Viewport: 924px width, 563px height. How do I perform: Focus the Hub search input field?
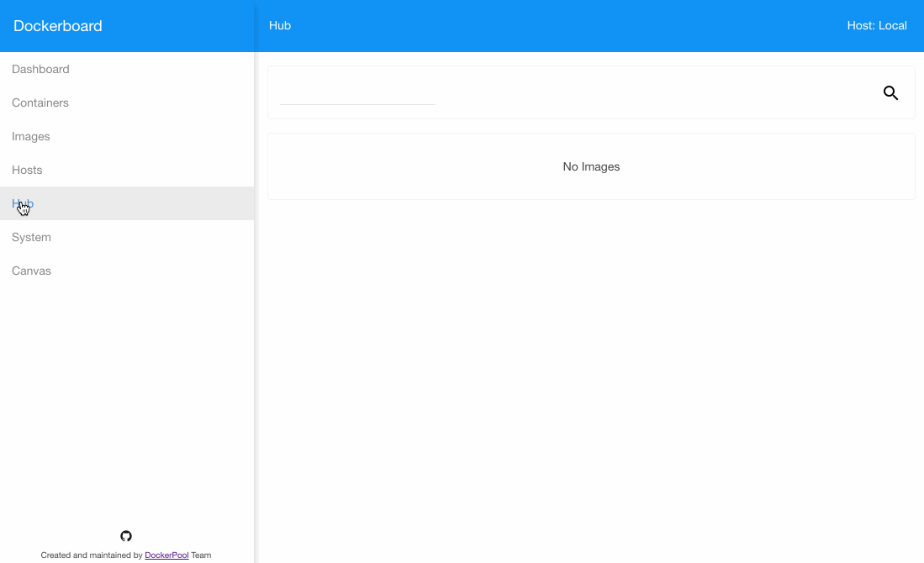tap(357, 92)
